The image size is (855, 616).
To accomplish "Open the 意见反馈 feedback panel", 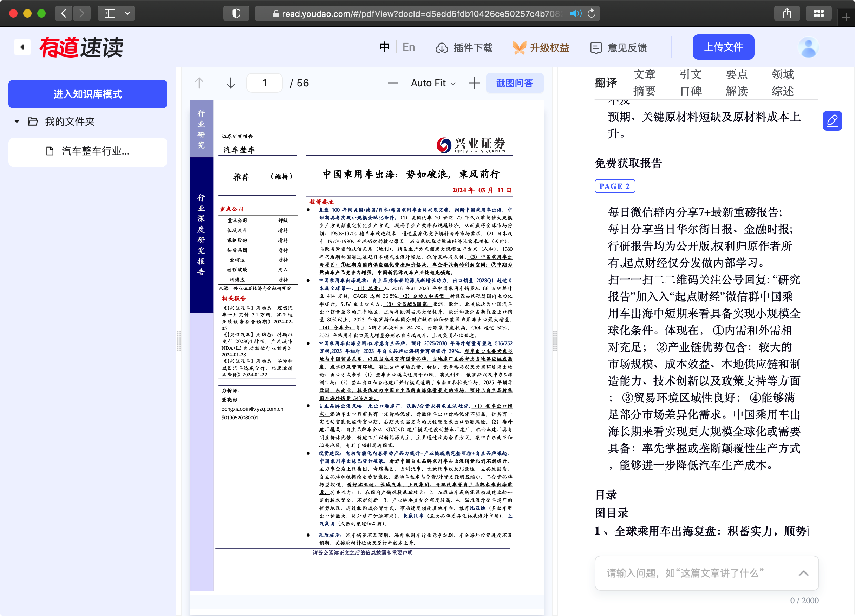I will [618, 47].
